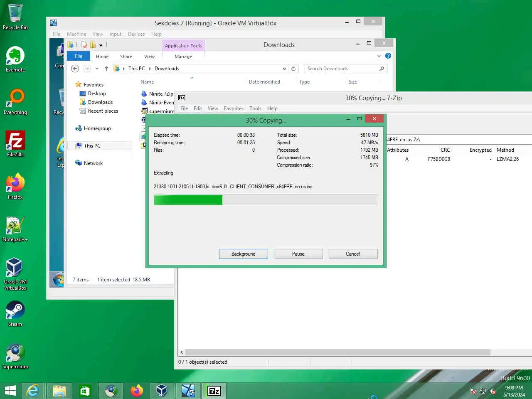Screen dimensions: 532x399
Task: Open Internet Explorer in the taskbar
Action: click(x=32, y=391)
